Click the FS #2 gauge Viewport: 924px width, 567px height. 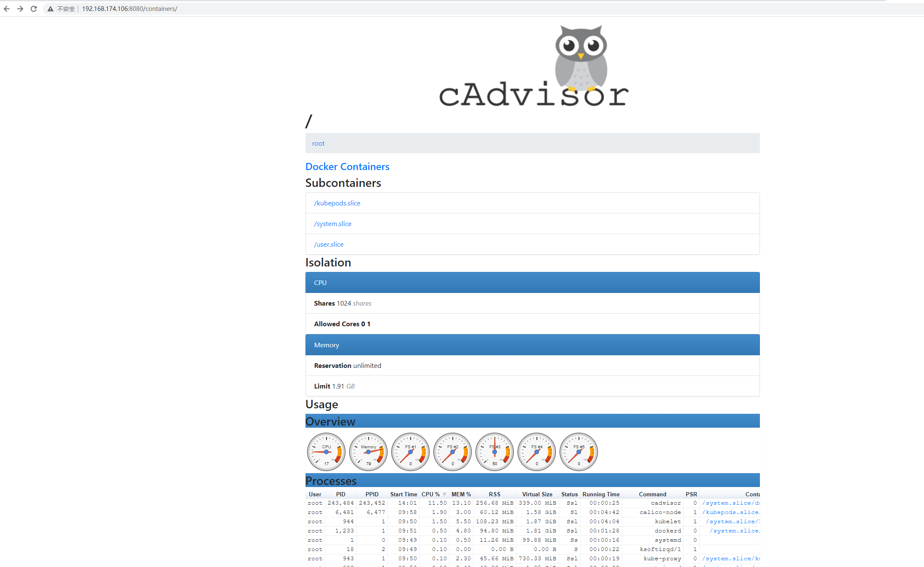click(452, 452)
